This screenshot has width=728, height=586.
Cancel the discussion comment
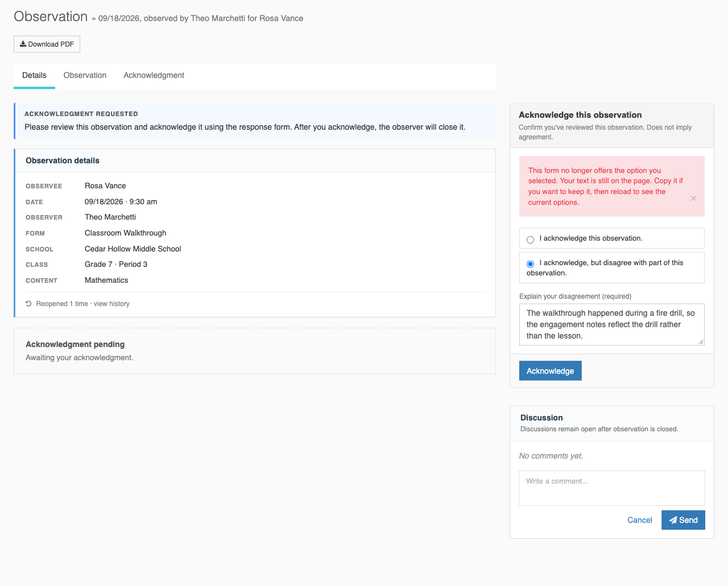tap(639, 520)
